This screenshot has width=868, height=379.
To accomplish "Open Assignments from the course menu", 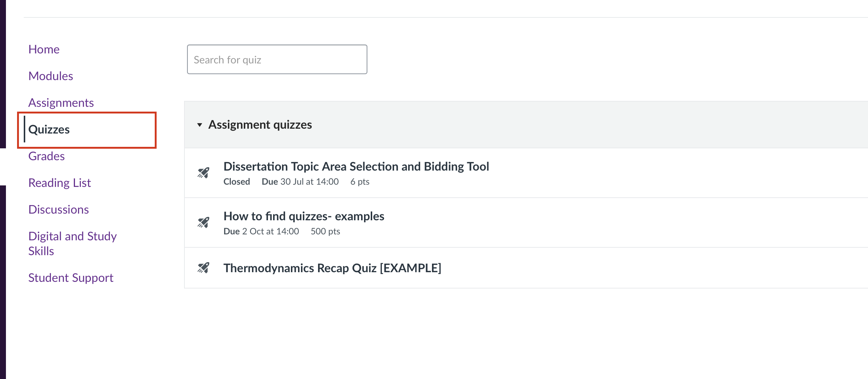I will [61, 103].
